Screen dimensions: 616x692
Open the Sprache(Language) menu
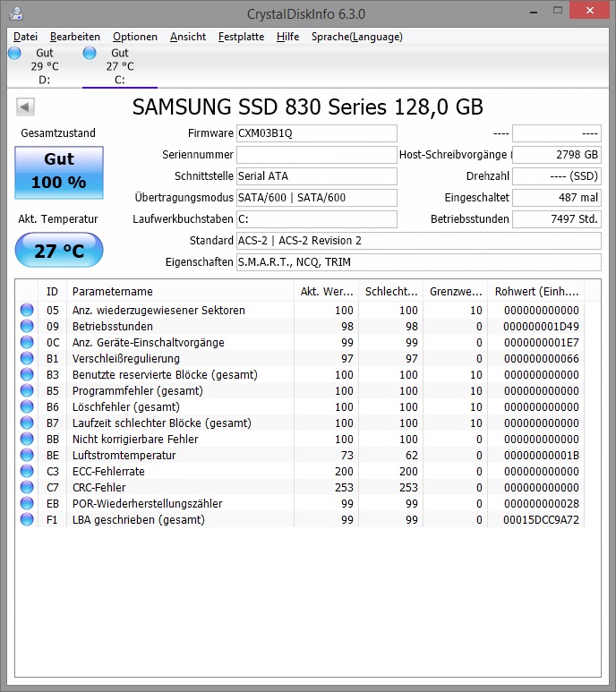click(357, 37)
